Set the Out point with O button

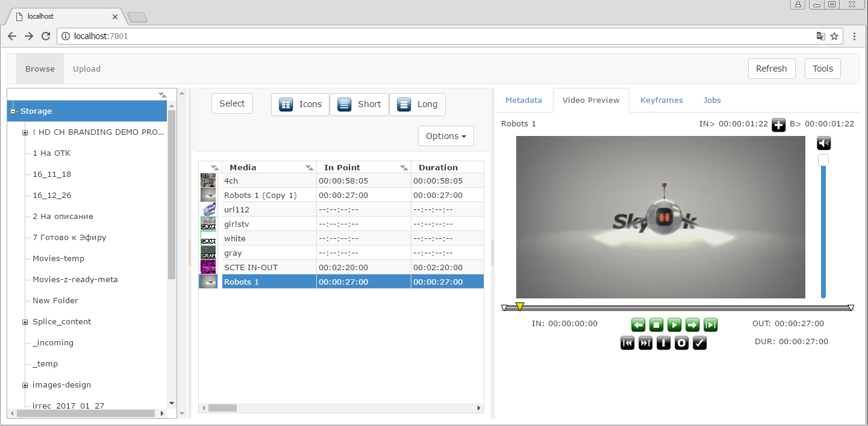point(681,343)
